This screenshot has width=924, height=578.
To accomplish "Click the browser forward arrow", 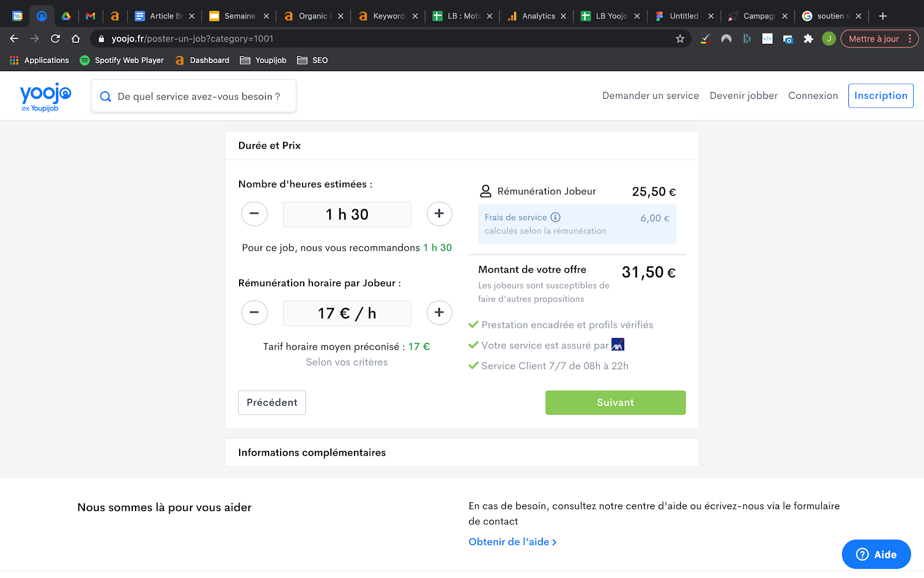I will click(x=35, y=39).
